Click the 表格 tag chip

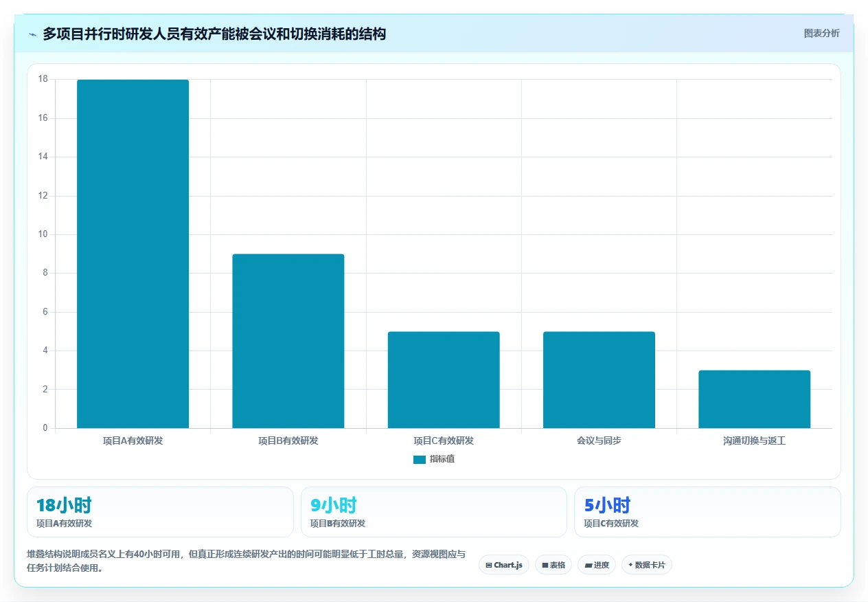point(553,565)
